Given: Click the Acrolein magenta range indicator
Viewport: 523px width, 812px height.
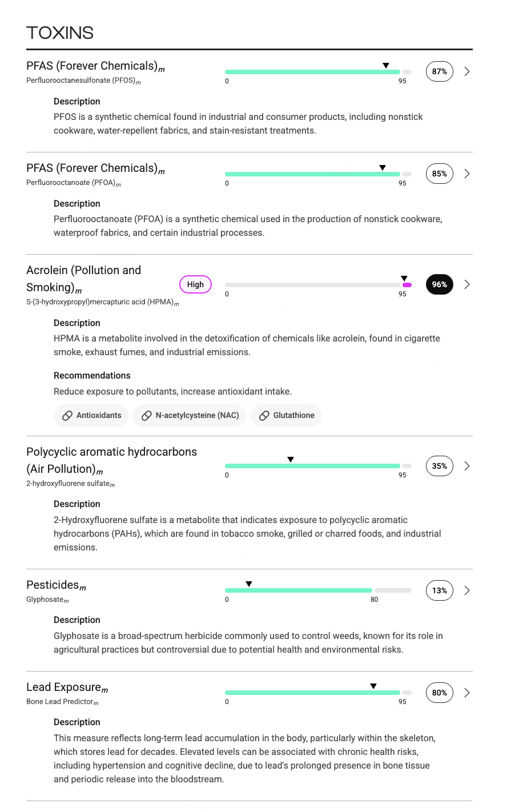Looking at the screenshot, I should [407, 284].
